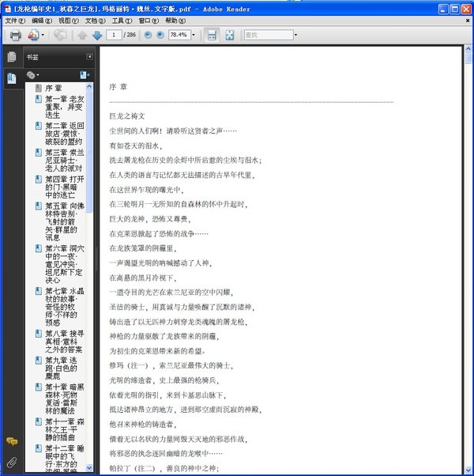This screenshot has width=474, height=476.
Task: Click the grayed email/send toolbar icon
Action: 60,36
